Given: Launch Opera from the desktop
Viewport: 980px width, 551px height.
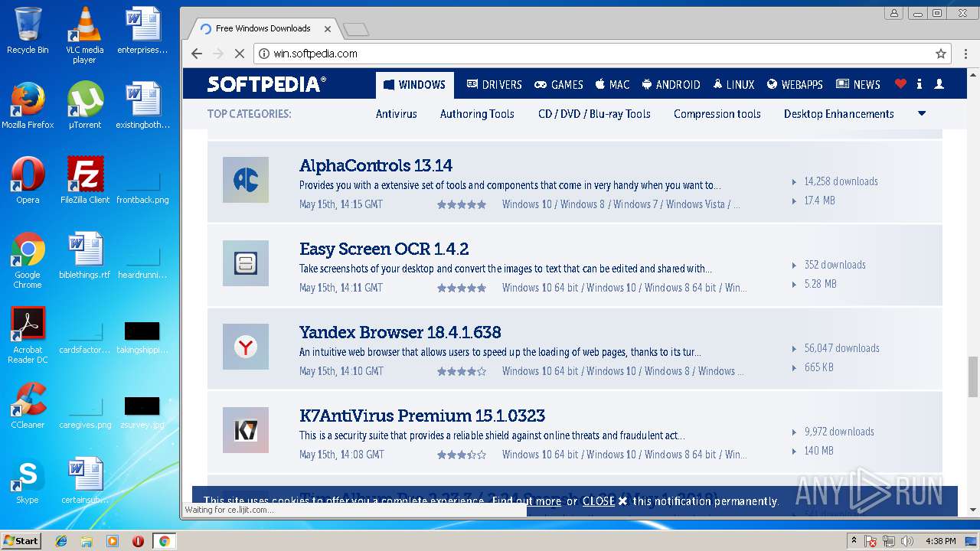Looking at the screenshot, I should pos(28,181).
